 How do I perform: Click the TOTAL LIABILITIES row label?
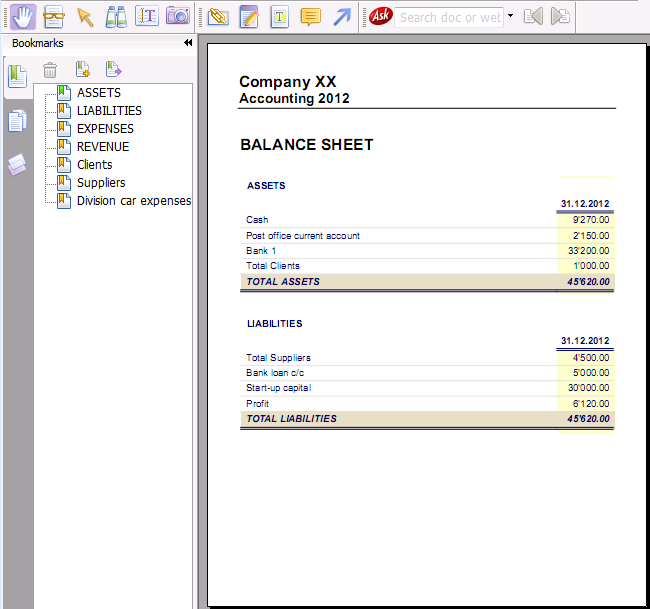point(291,419)
